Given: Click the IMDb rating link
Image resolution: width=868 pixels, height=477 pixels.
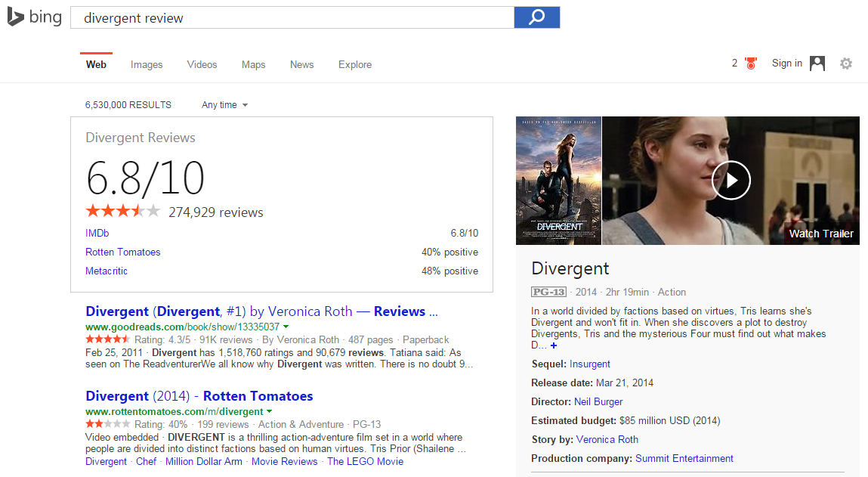Looking at the screenshot, I should [x=97, y=234].
